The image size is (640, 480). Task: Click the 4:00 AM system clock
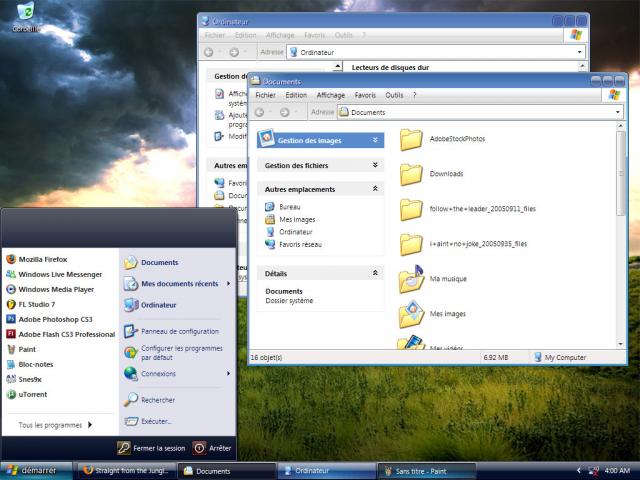[x=617, y=471]
